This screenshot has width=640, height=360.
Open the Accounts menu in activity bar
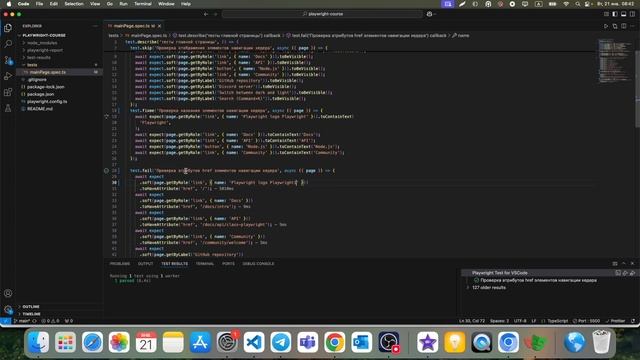click(x=8, y=293)
